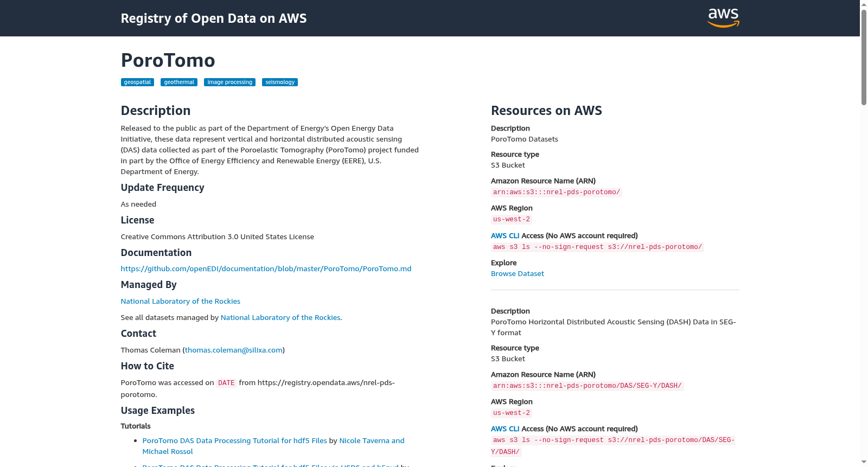Screen dimensions: 868x467
Task: Click the AWS CLI link for the DASH SEG-Y resource
Action: coord(505,429)
